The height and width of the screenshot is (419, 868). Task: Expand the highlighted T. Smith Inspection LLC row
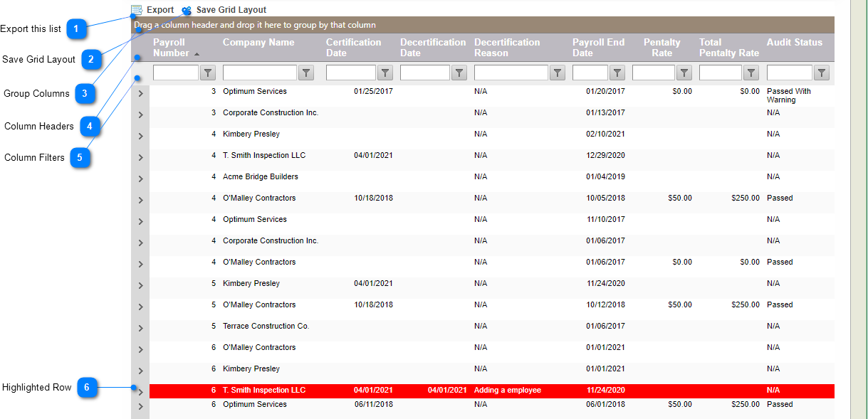pos(140,392)
